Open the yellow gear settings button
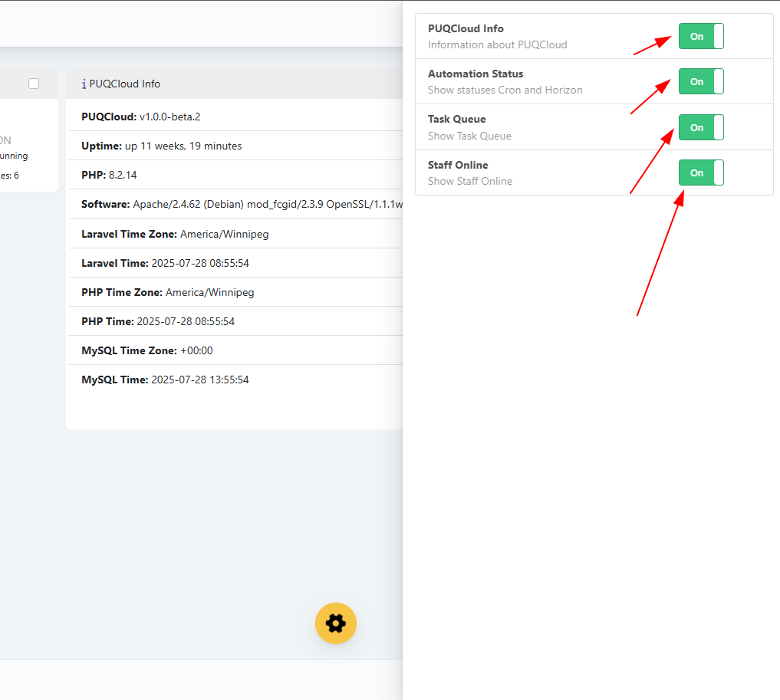780x700 pixels. click(336, 623)
